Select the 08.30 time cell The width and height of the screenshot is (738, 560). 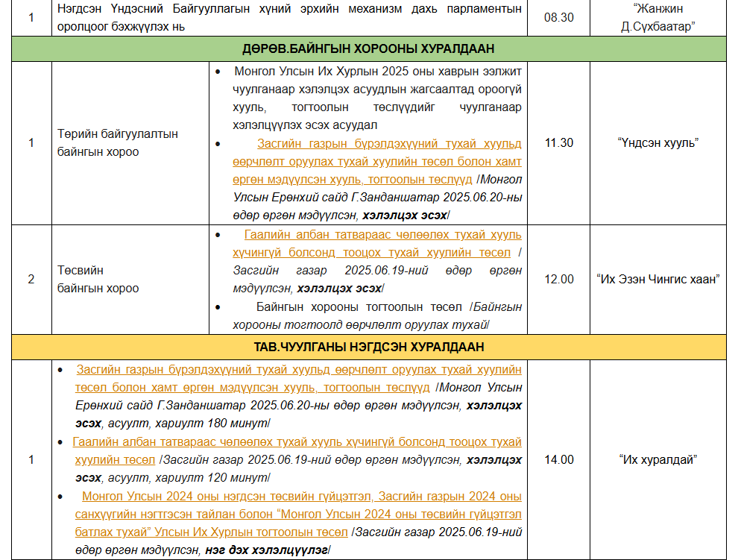558,17
